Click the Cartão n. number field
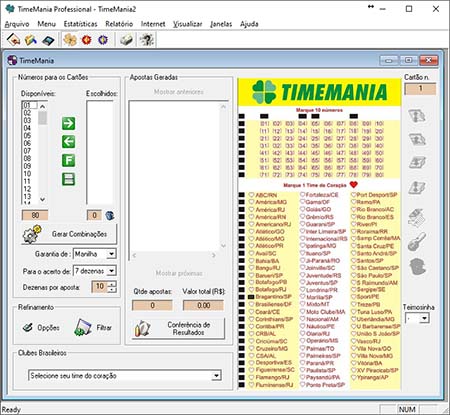Screen dimensions: 450x415 (x=420, y=89)
